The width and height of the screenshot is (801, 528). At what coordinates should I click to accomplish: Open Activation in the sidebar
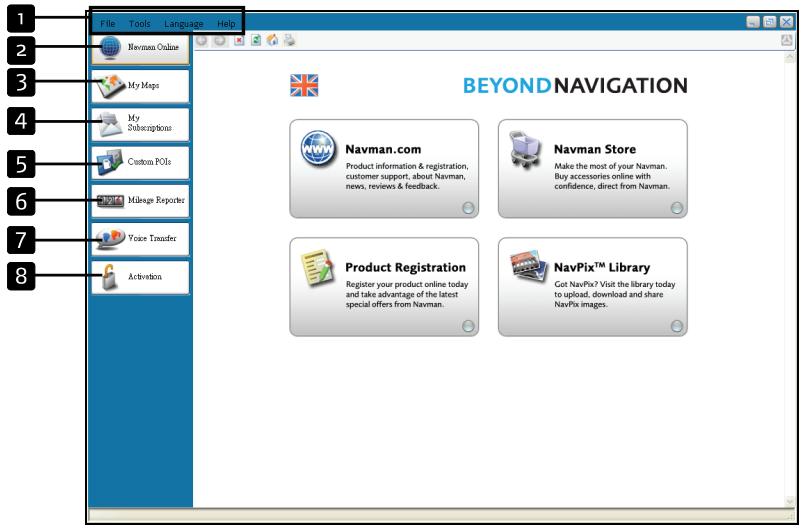point(140,277)
